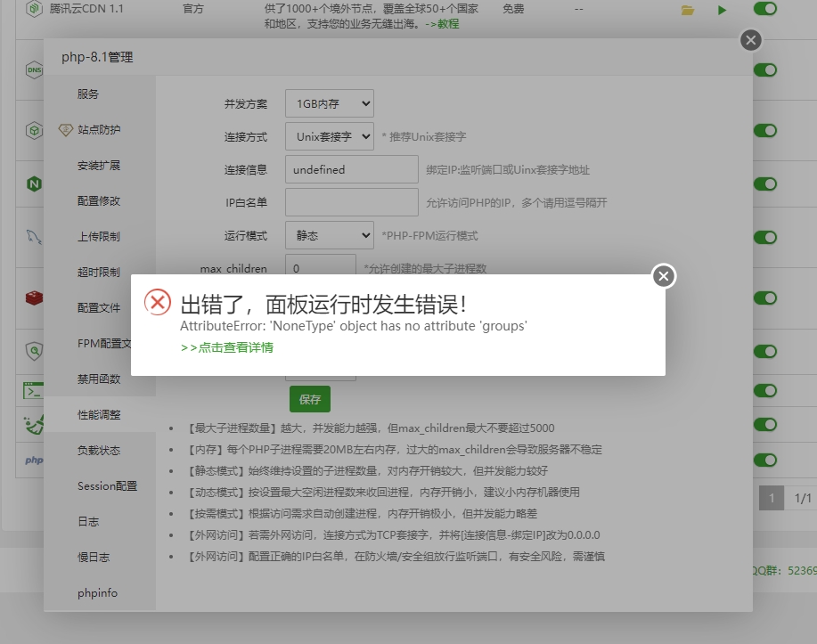Toggle the switch in the shield icon row
The width and height of the screenshot is (817, 644).
[765, 351]
